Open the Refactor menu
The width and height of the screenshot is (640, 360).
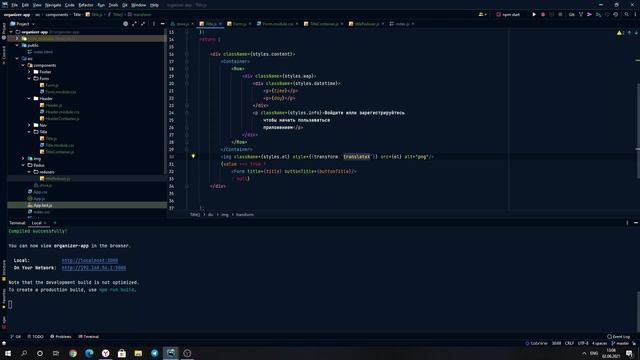pos(86,5)
